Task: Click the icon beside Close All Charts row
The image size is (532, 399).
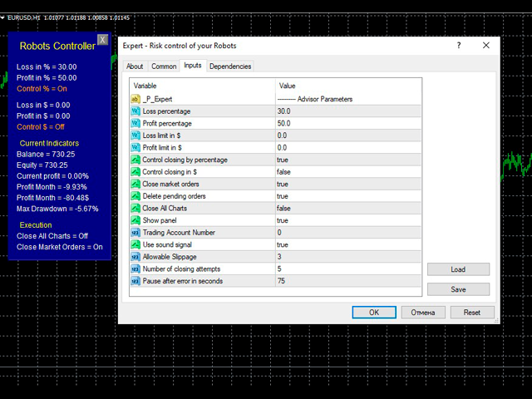Action: coord(135,209)
